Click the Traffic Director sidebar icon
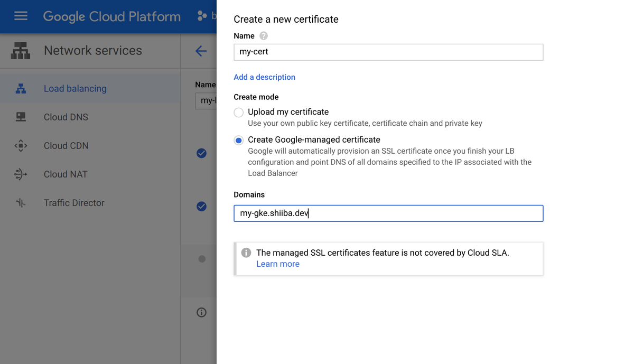 pos(21,203)
